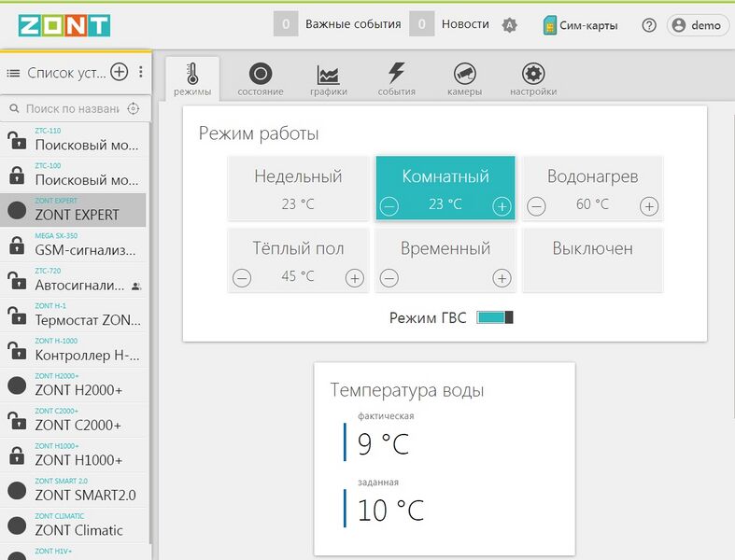Image resolution: width=735 pixels, height=560 pixels.
Task: Decrease Водонагрев temperature with minus
Action: tap(535, 206)
